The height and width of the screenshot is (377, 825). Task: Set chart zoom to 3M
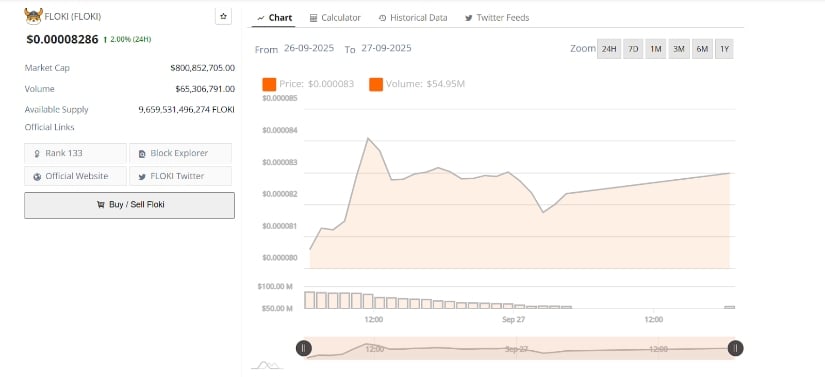tap(679, 49)
